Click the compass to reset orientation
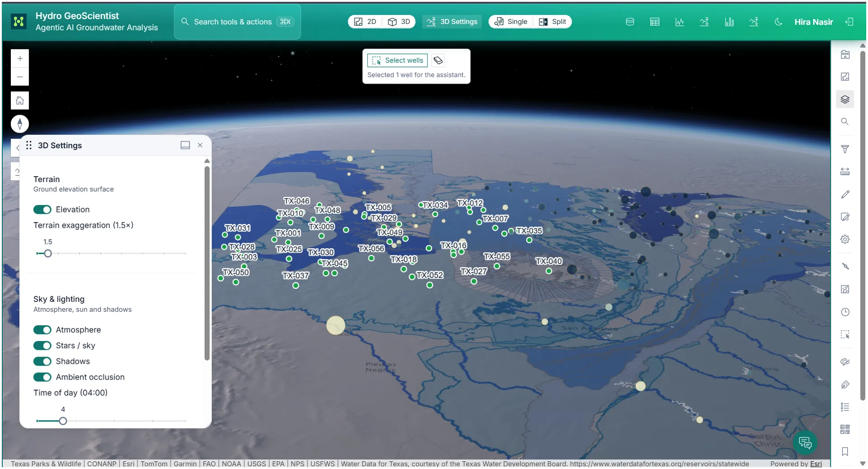The image size is (868, 469). point(20,124)
